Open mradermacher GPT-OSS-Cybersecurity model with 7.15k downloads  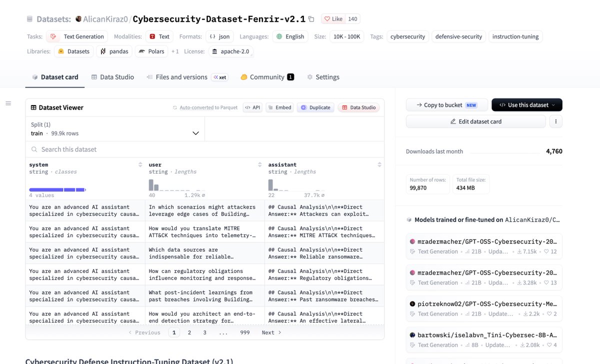click(484, 246)
